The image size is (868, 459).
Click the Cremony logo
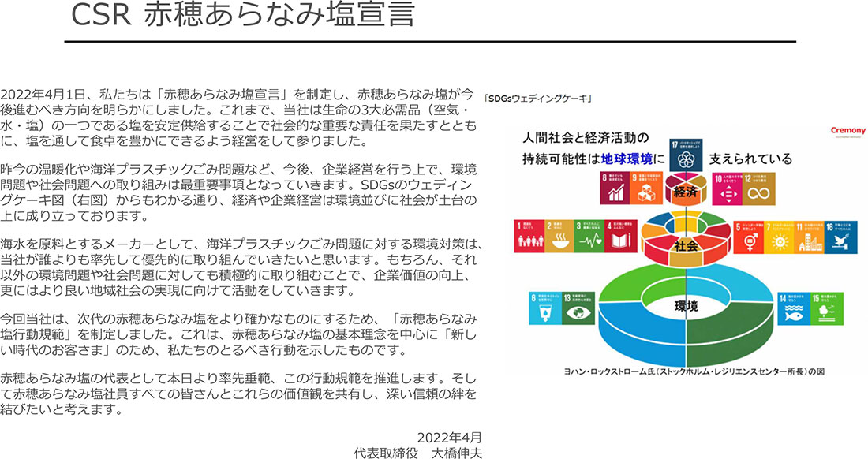[847, 132]
